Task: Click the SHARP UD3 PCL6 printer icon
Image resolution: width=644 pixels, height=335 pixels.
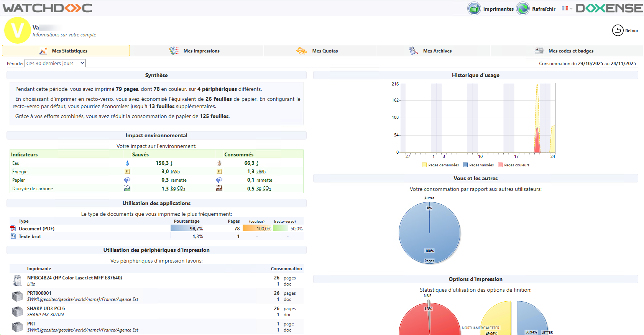Action: pyautogui.click(x=17, y=311)
